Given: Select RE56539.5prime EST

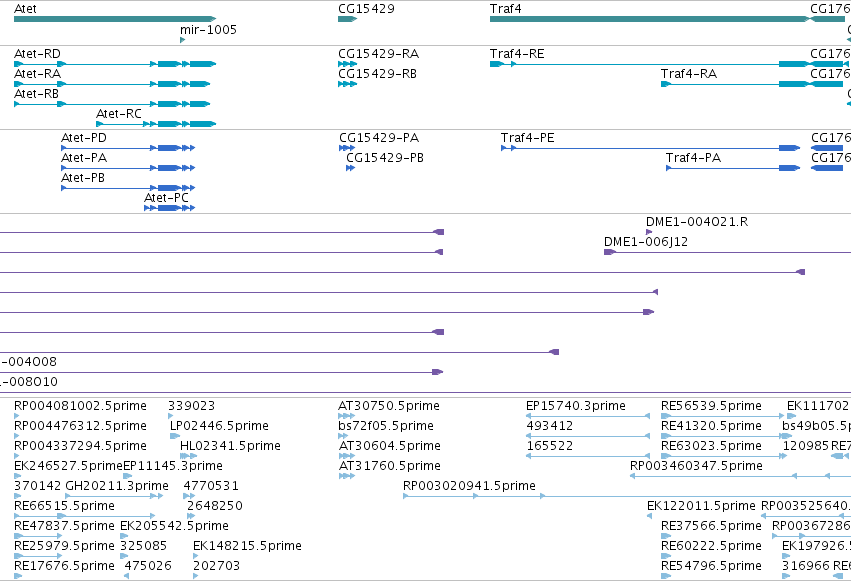Looking at the screenshot, I should click(723, 416).
